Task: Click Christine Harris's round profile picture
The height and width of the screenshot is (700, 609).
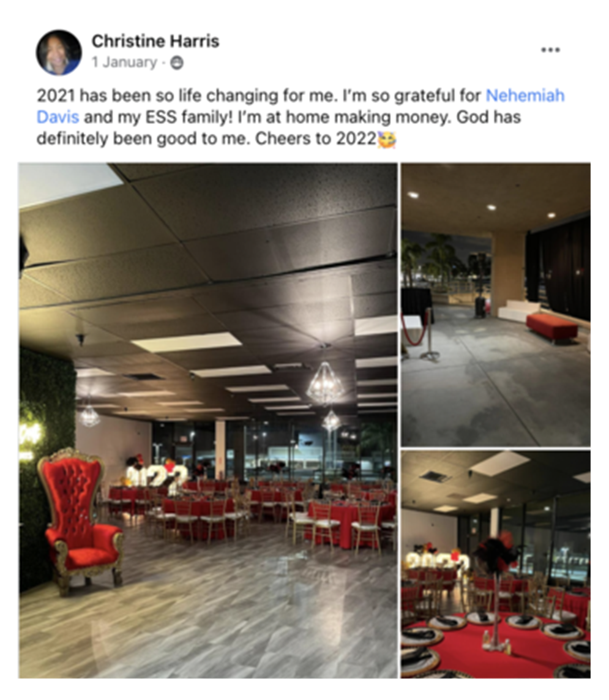Action: [58, 52]
